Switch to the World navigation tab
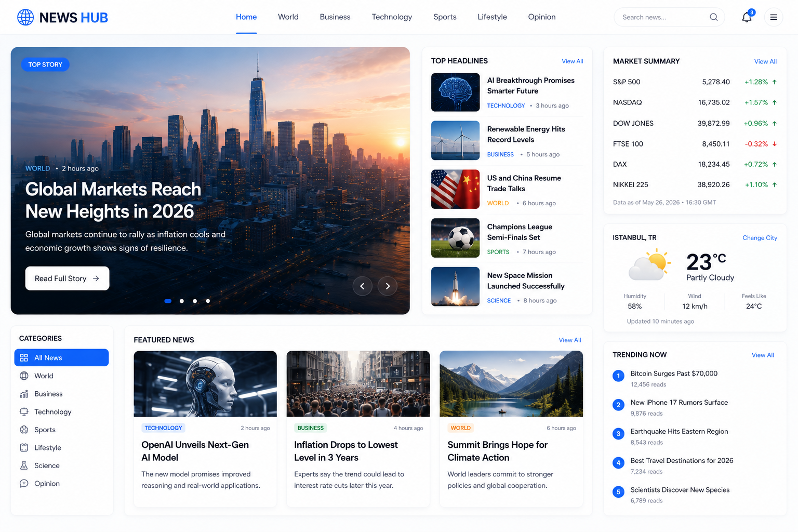798x532 pixels. coord(288,17)
